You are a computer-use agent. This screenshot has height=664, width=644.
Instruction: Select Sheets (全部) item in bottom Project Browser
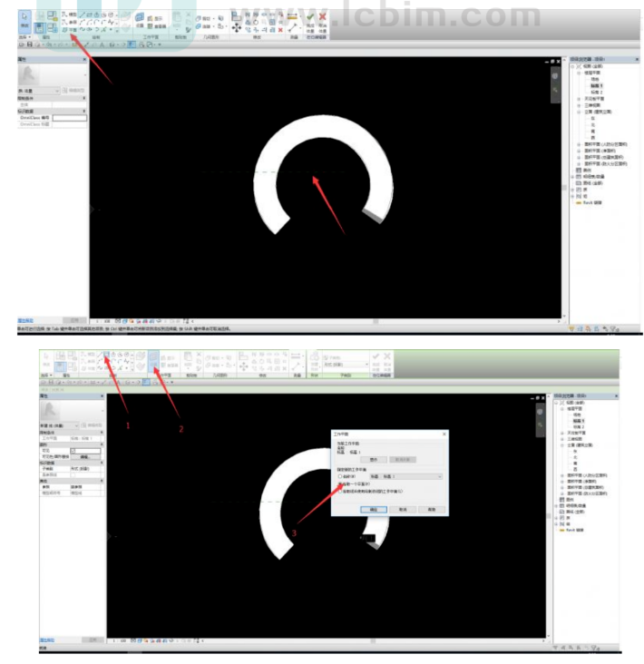point(575,512)
